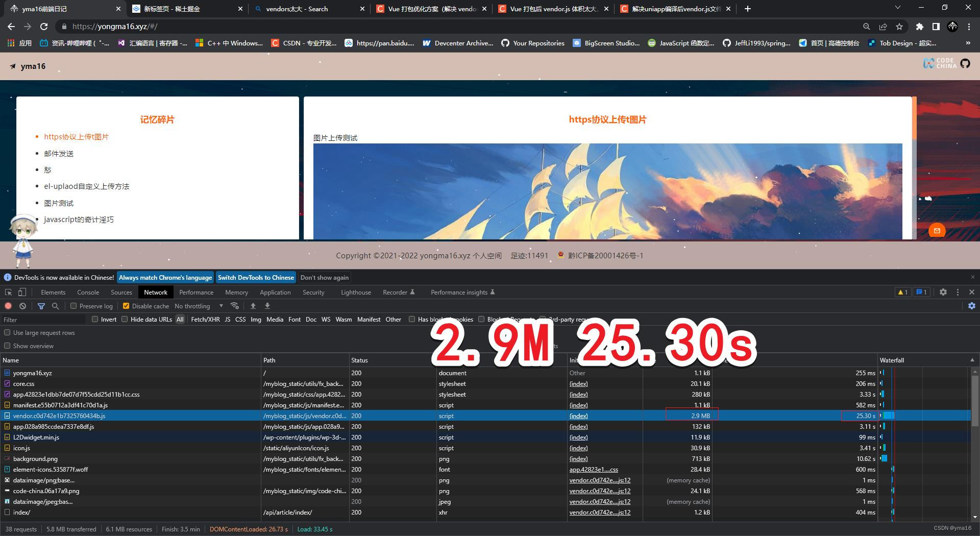980x536 pixels.
Task: Click the blue issues count badge
Action: (921, 292)
